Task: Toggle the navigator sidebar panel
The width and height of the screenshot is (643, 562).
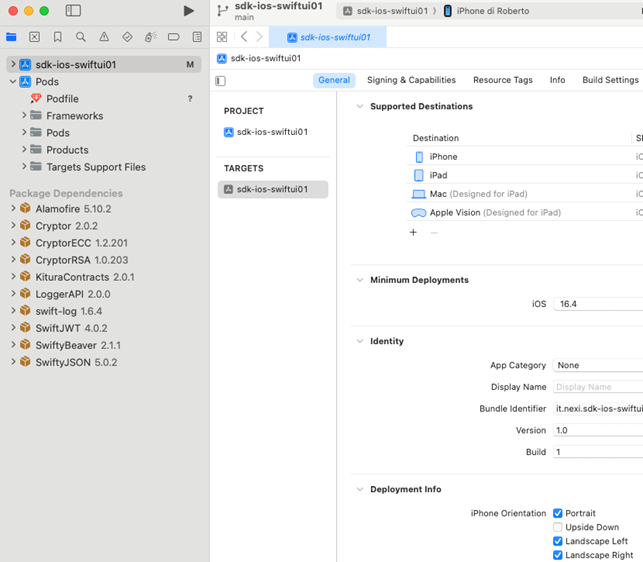Action: pos(73,11)
